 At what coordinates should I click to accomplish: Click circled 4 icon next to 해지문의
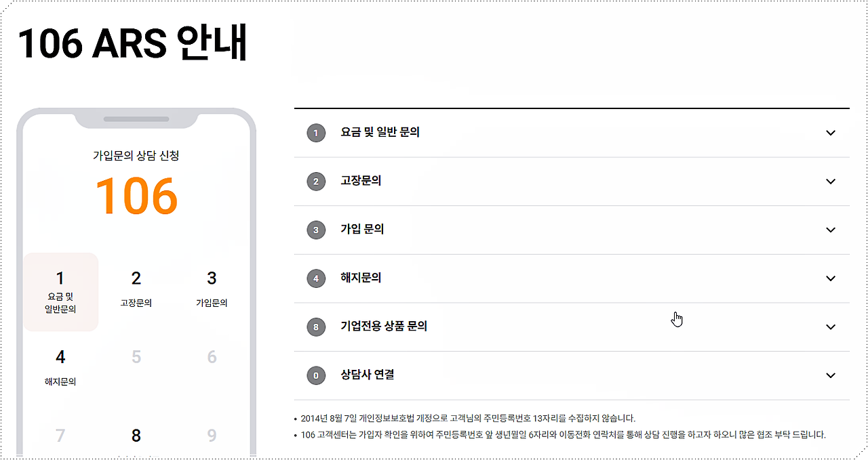click(x=315, y=278)
